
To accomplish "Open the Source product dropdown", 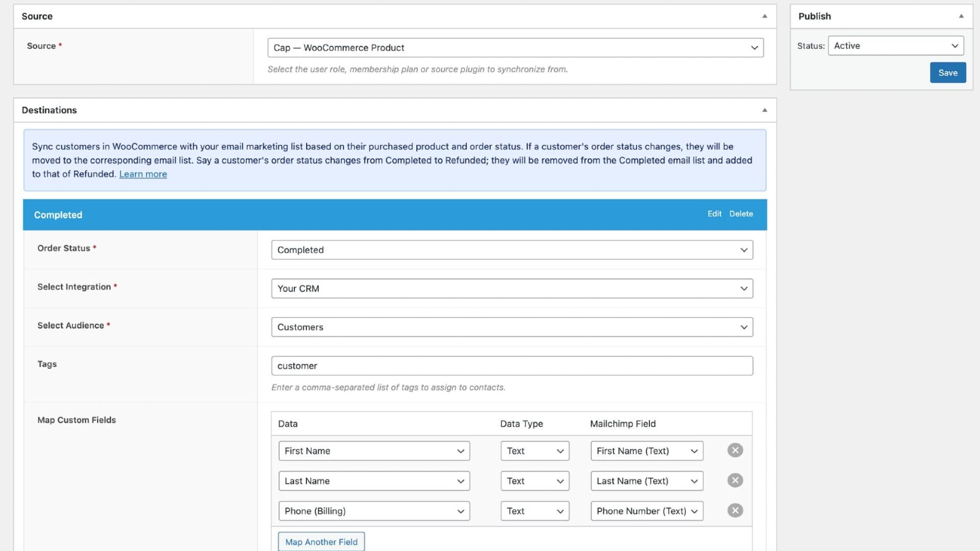I will click(x=515, y=48).
